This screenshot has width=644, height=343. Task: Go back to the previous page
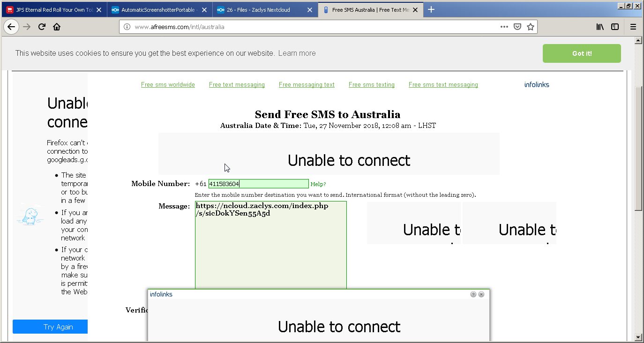tap(11, 27)
